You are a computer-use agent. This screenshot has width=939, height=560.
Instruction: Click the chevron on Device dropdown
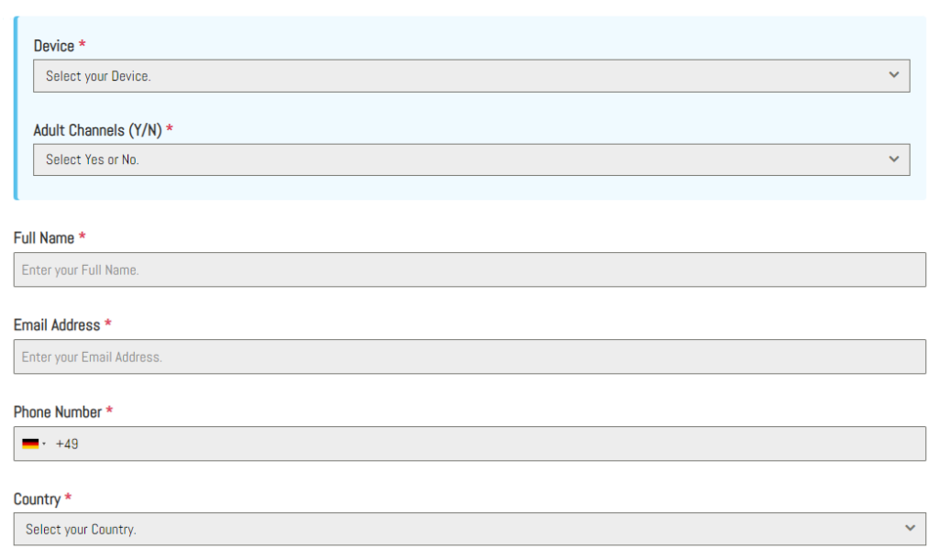[x=894, y=75]
